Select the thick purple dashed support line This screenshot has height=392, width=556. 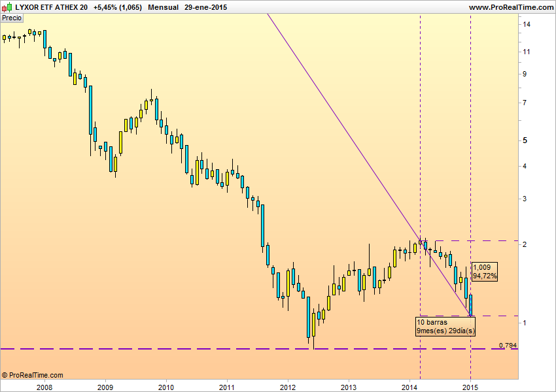point(196,349)
